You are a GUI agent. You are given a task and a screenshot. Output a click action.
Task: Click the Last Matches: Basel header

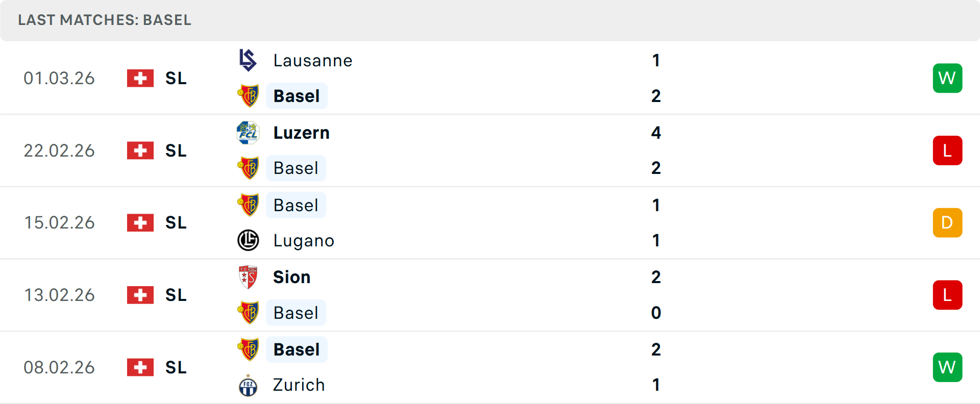(105, 20)
